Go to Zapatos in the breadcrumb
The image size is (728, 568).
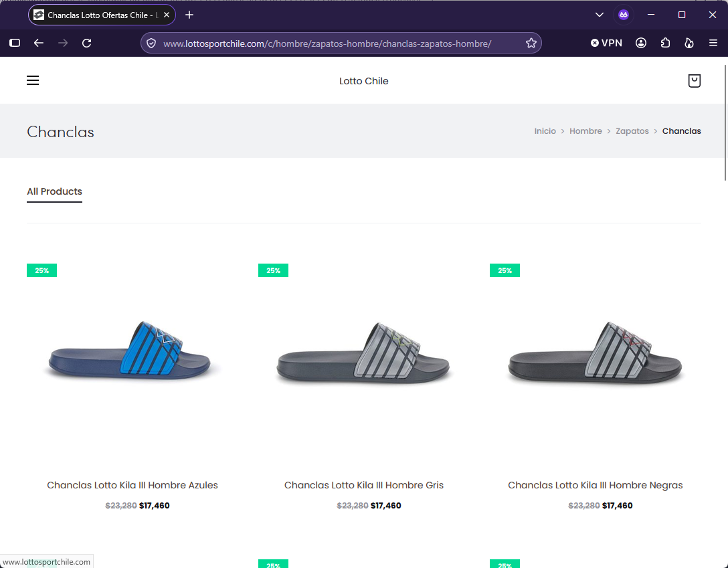click(632, 131)
